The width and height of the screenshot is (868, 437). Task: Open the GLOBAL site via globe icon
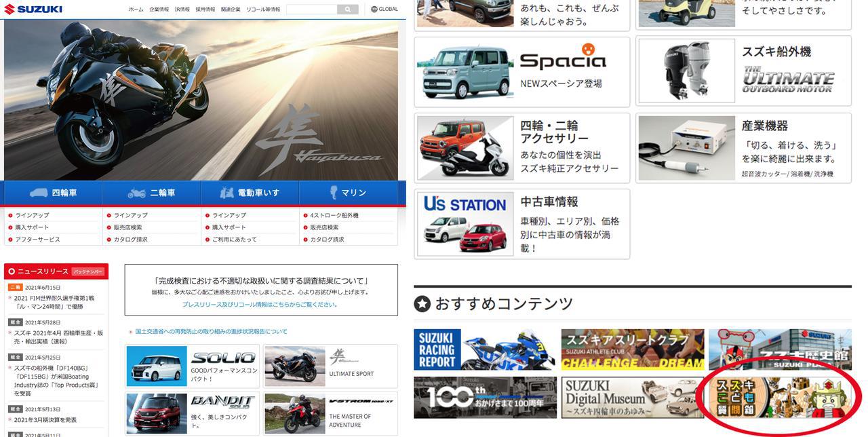pyautogui.click(x=384, y=9)
